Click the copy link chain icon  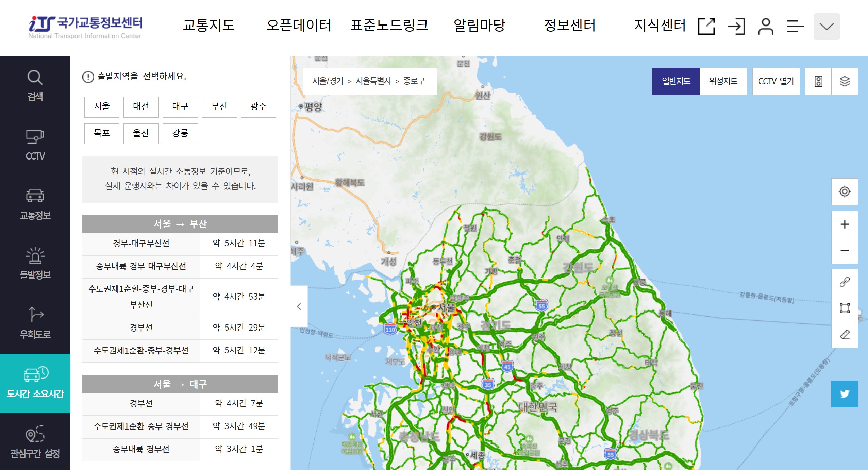tap(844, 282)
